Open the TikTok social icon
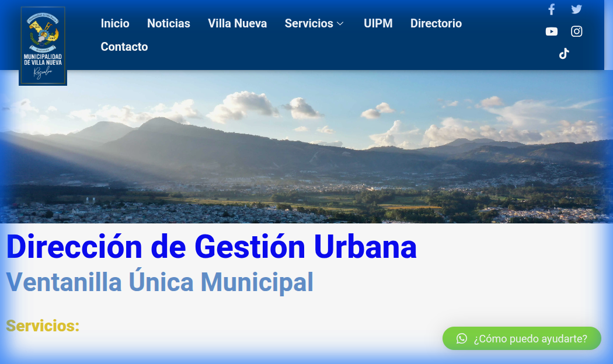 click(x=564, y=54)
